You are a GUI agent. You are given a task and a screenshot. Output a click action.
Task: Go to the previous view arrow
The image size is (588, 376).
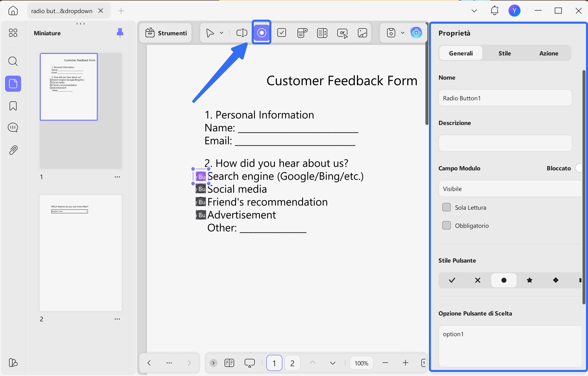click(x=149, y=363)
